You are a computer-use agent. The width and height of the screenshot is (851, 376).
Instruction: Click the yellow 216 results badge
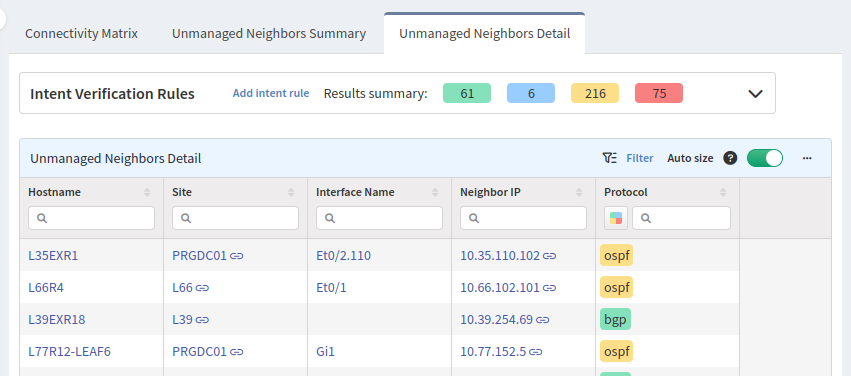[595, 93]
